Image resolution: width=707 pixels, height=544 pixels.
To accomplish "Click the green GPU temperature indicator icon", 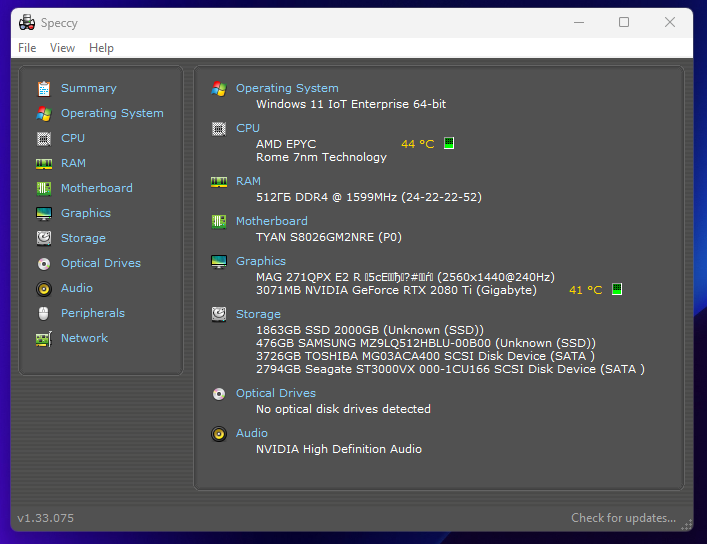I will click(x=617, y=289).
